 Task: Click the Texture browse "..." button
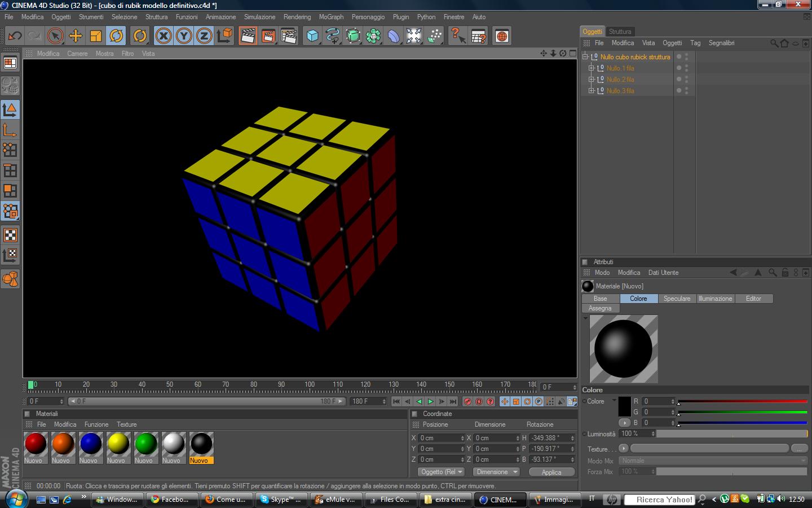[x=799, y=449]
